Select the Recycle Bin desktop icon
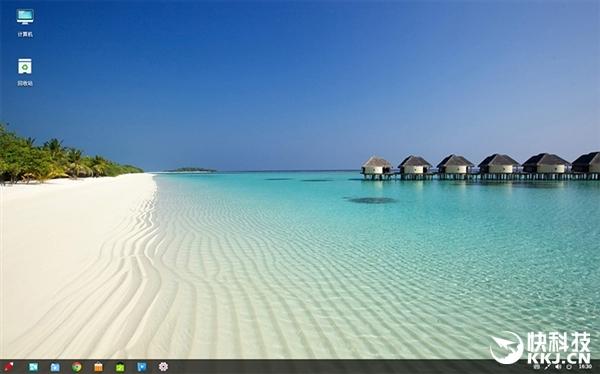Viewport: 600px width, 374px height. [25, 66]
